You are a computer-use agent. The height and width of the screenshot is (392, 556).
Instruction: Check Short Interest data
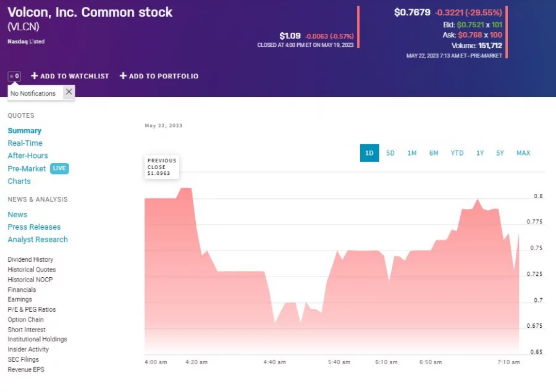click(x=26, y=329)
